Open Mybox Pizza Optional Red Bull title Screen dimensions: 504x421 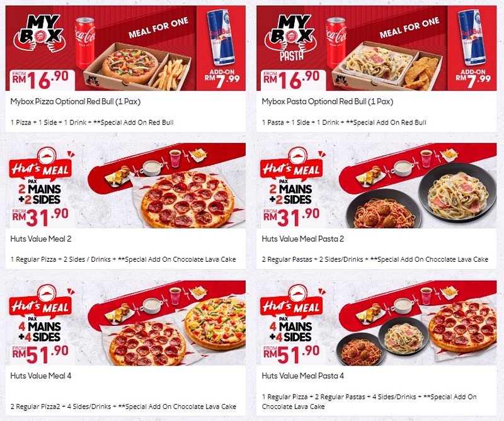click(76, 102)
